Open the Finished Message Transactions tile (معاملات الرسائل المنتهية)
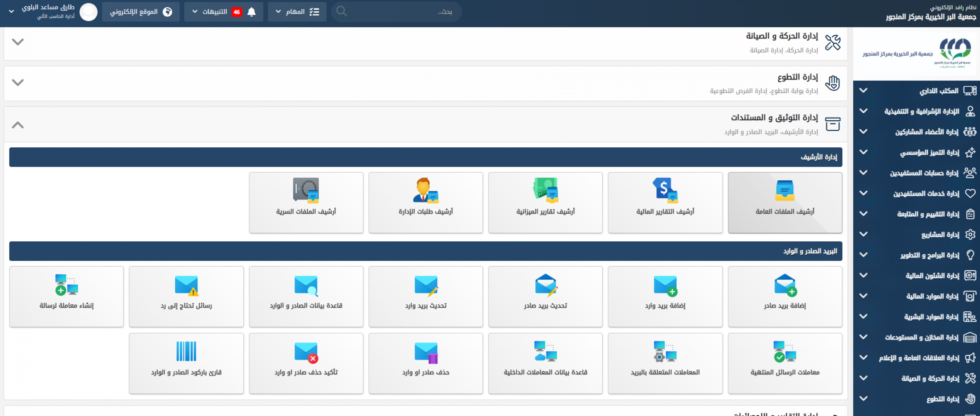This screenshot has height=416, width=980. 785,363
